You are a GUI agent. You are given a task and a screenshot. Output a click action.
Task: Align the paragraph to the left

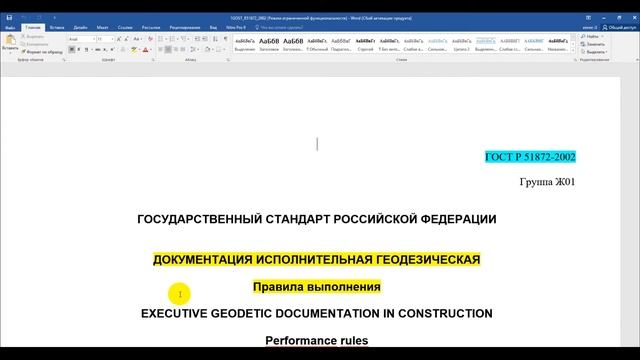point(160,49)
